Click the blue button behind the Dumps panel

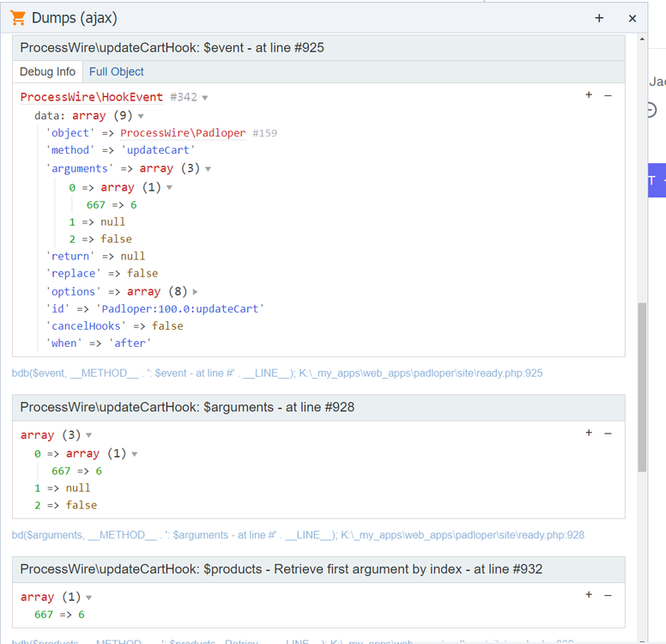(x=657, y=180)
